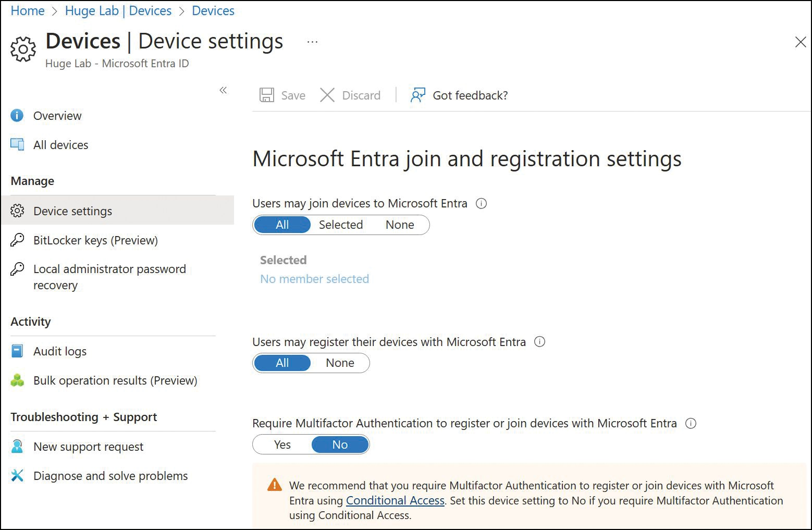The width and height of the screenshot is (812, 530).
Task: Click the info icon beside Require Multifactor Authentication
Action: pyautogui.click(x=691, y=423)
